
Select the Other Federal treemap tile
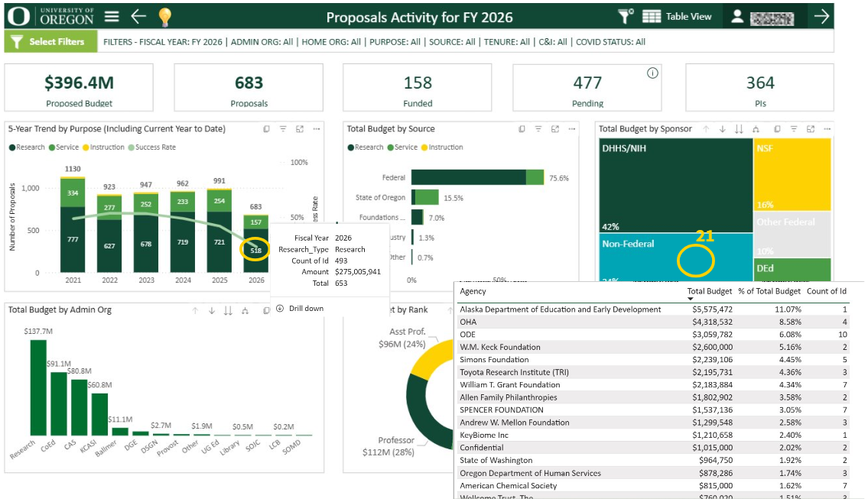coord(792,235)
